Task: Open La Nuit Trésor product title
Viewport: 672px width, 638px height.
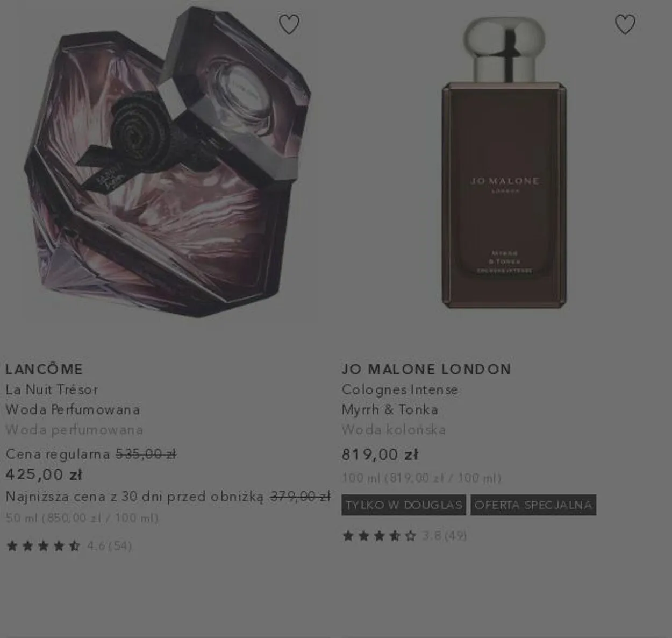Action: tap(52, 389)
